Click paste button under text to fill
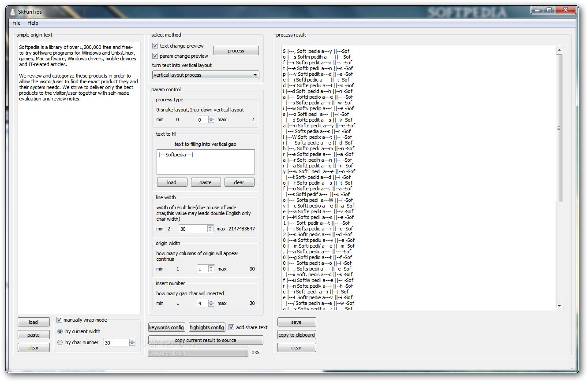The width and height of the screenshot is (588, 382). (x=206, y=182)
